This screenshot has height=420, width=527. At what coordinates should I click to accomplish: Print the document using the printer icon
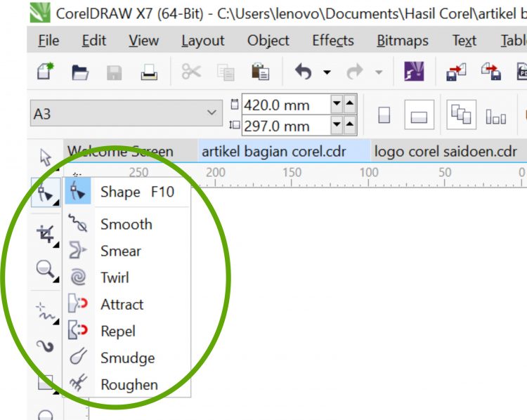[x=149, y=72]
